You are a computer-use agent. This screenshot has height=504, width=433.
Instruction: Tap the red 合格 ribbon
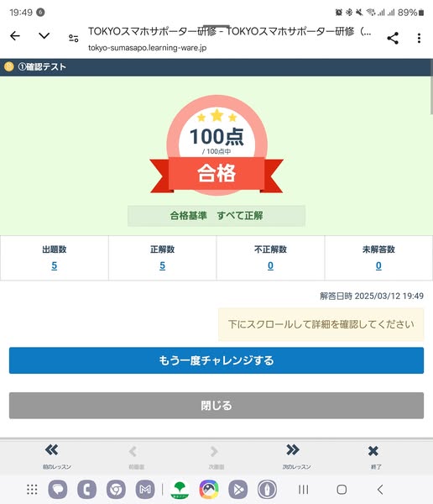click(x=216, y=174)
